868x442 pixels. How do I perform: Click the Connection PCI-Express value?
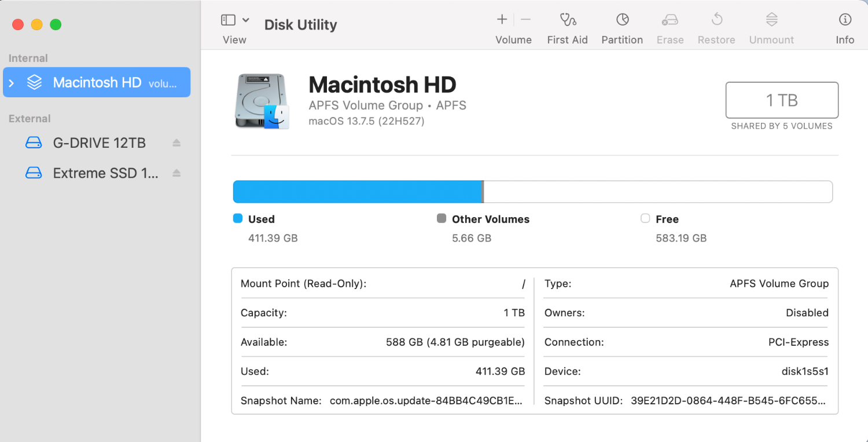coord(799,342)
